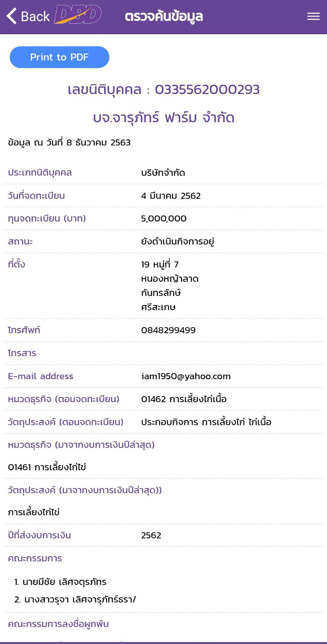Click the address line 19 หมู่ที่ 7

tap(160, 264)
